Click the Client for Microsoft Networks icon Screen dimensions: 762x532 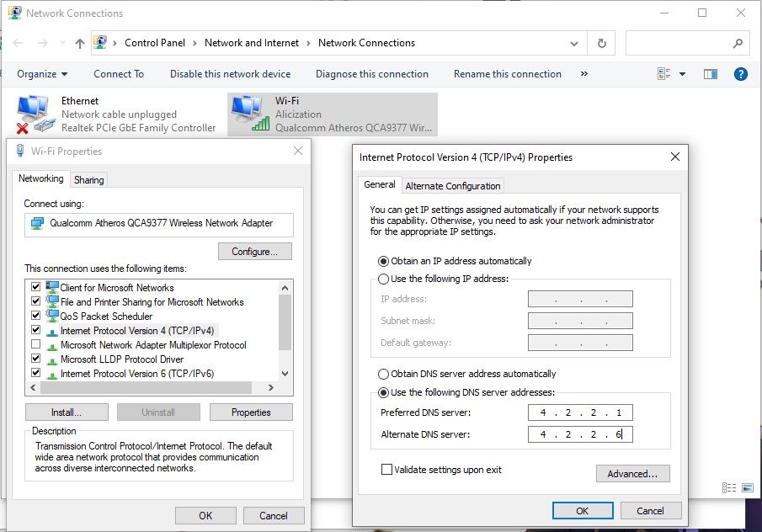tap(52, 287)
